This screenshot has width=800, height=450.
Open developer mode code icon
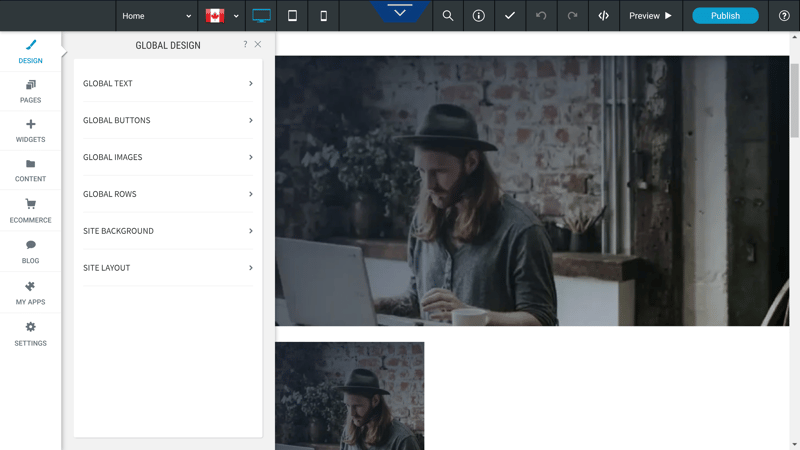tap(604, 16)
